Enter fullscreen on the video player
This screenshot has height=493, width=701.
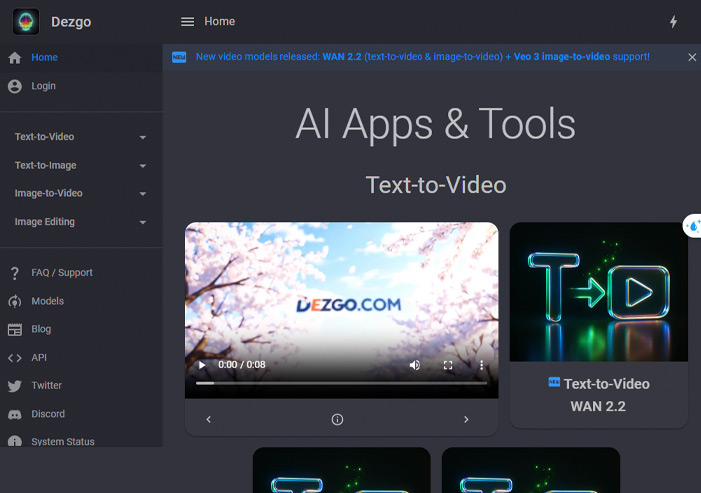click(x=448, y=365)
